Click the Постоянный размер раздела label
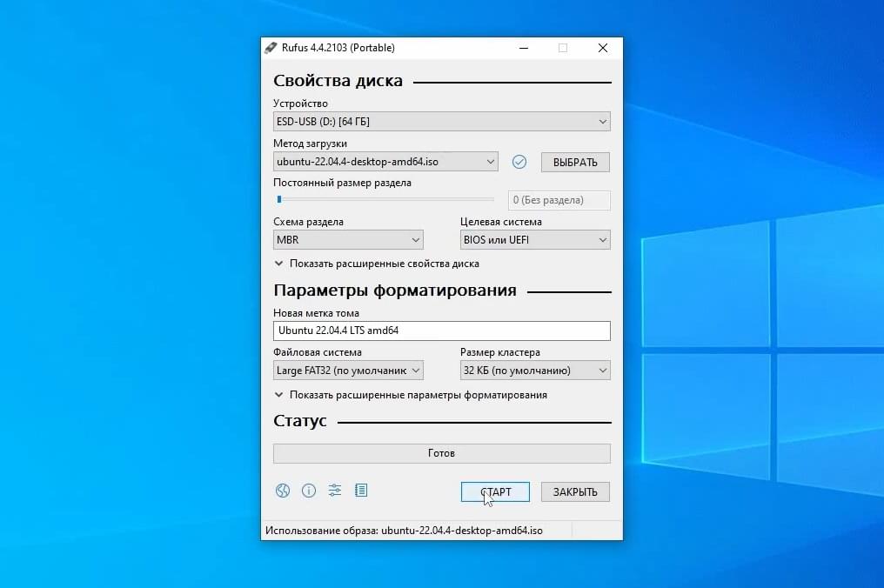884x588 pixels. (342, 183)
